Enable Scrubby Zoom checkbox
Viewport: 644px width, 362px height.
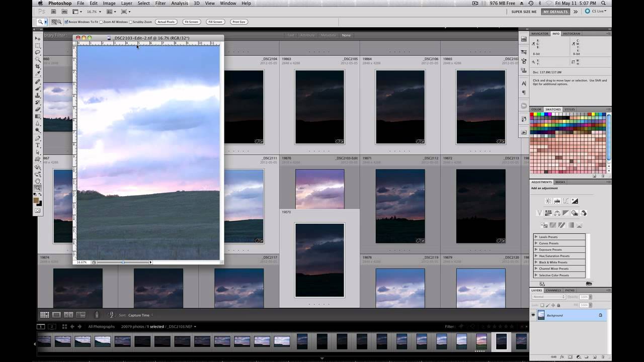click(131, 22)
